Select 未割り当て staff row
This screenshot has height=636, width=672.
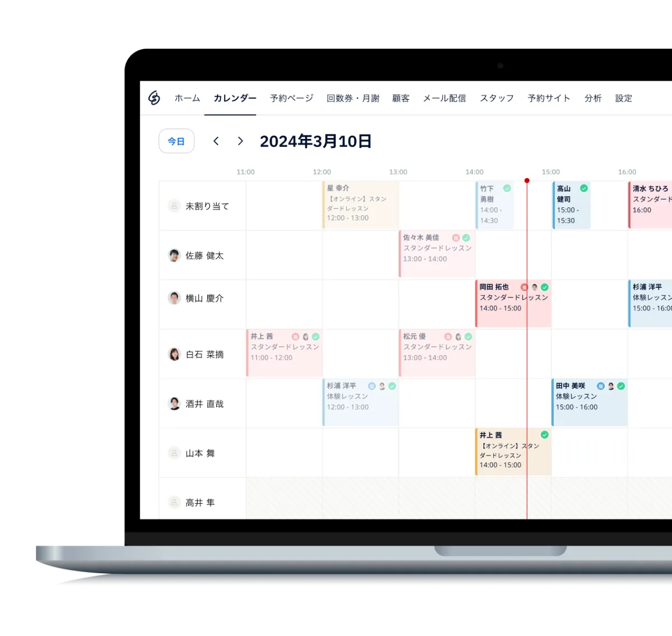point(203,206)
